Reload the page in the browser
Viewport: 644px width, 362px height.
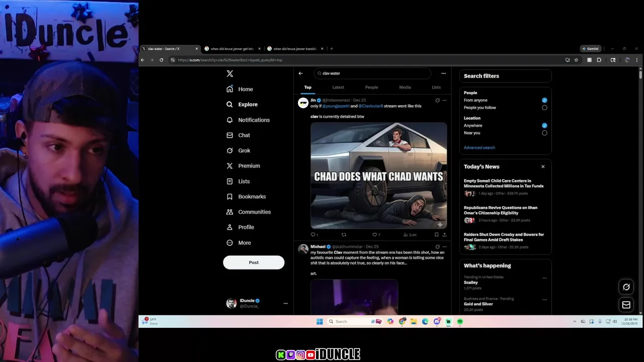[x=161, y=60]
